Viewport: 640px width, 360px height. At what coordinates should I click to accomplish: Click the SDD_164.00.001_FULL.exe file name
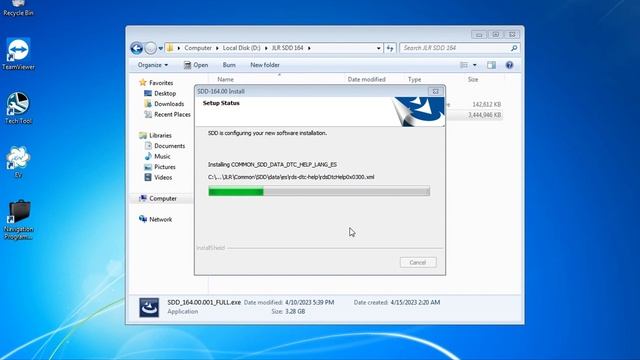click(x=204, y=302)
